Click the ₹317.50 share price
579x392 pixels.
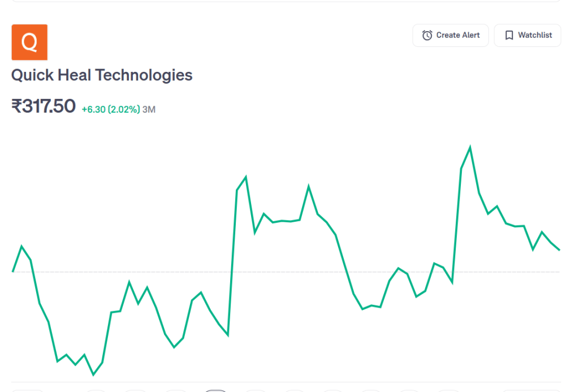click(x=44, y=106)
